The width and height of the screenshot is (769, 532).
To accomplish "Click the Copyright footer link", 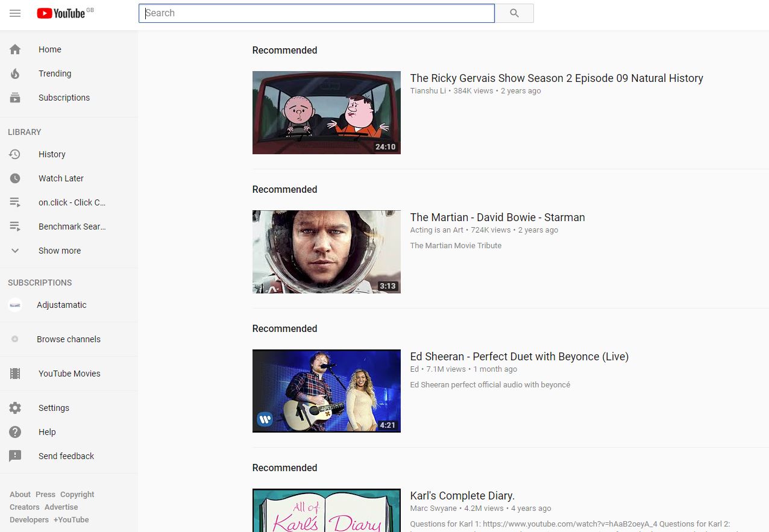I will (x=77, y=495).
